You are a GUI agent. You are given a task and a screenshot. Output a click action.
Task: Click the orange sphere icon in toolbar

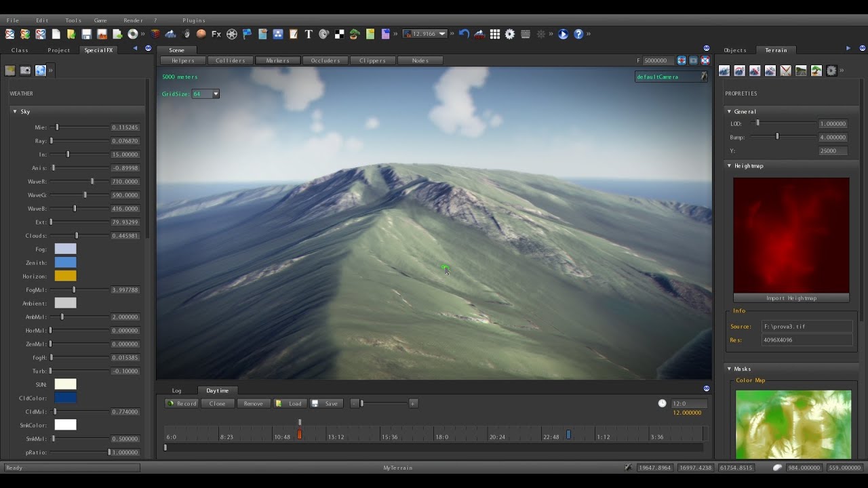201,34
